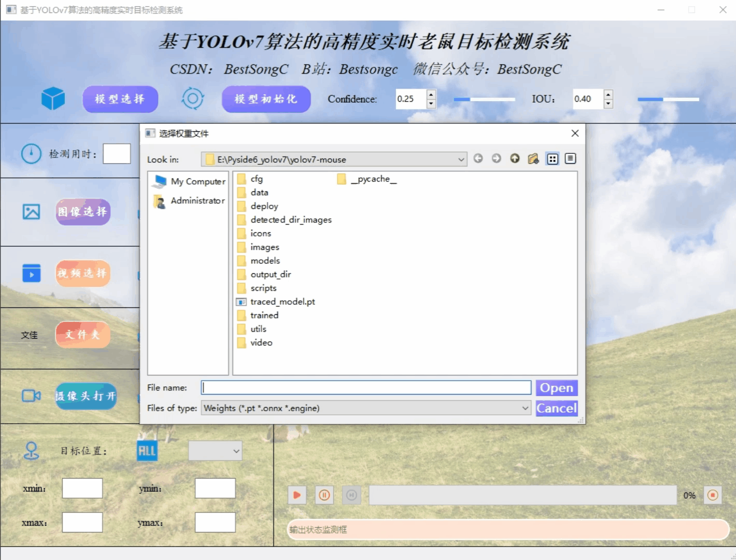Go to parent directory in dialog
The height and width of the screenshot is (560, 736).
[515, 159]
